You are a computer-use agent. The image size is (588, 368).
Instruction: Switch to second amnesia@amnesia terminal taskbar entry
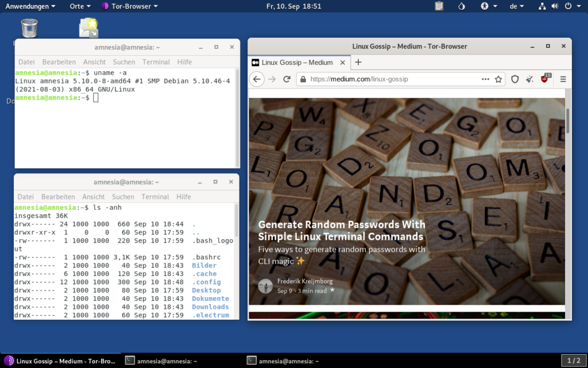283,361
